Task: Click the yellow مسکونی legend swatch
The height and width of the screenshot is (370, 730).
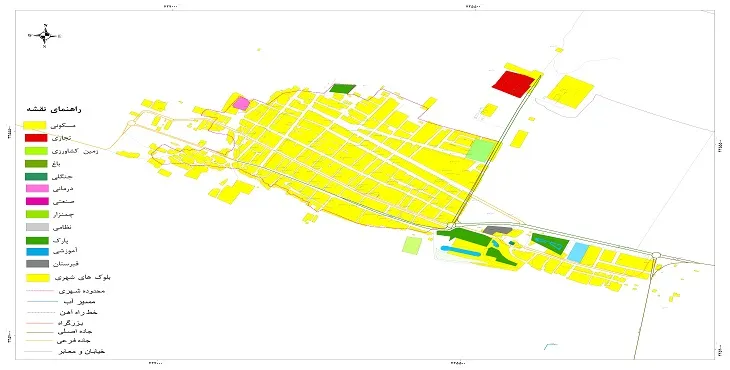Action: [x=35, y=126]
